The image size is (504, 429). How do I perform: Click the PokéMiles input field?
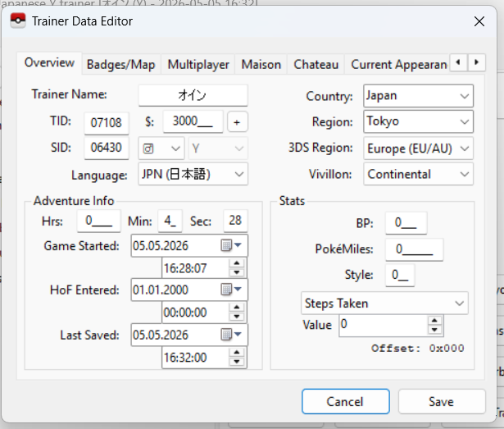click(x=415, y=249)
